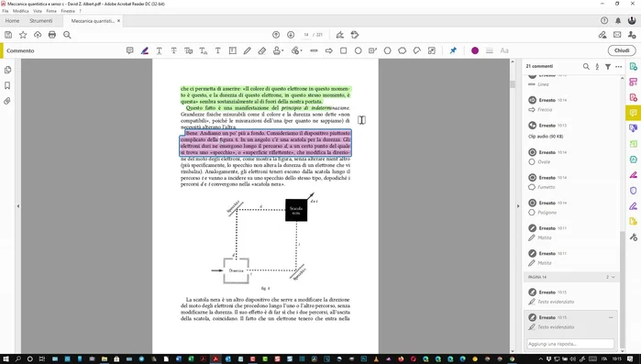641x364 pixels.
Task: Select the strikethrough text tool
Action: (x=173, y=50)
